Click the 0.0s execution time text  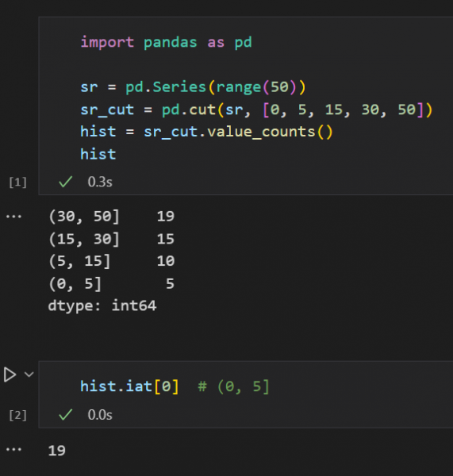coord(100,415)
